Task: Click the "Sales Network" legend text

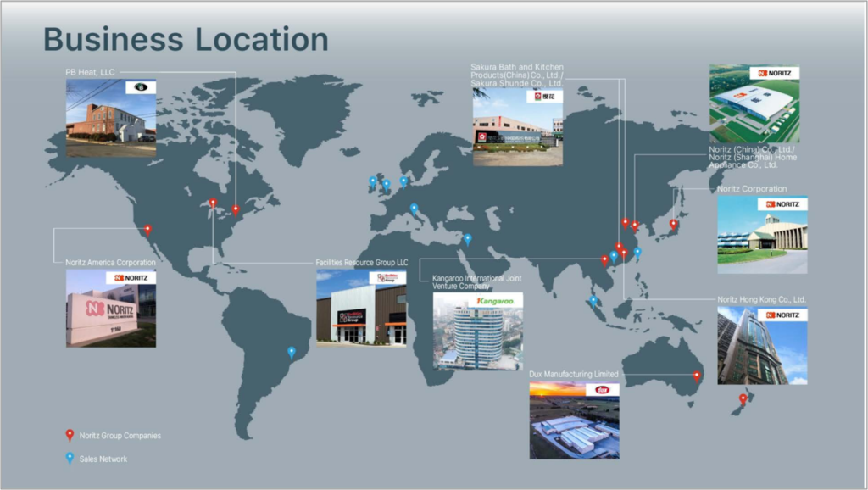Action: [103, 459]
